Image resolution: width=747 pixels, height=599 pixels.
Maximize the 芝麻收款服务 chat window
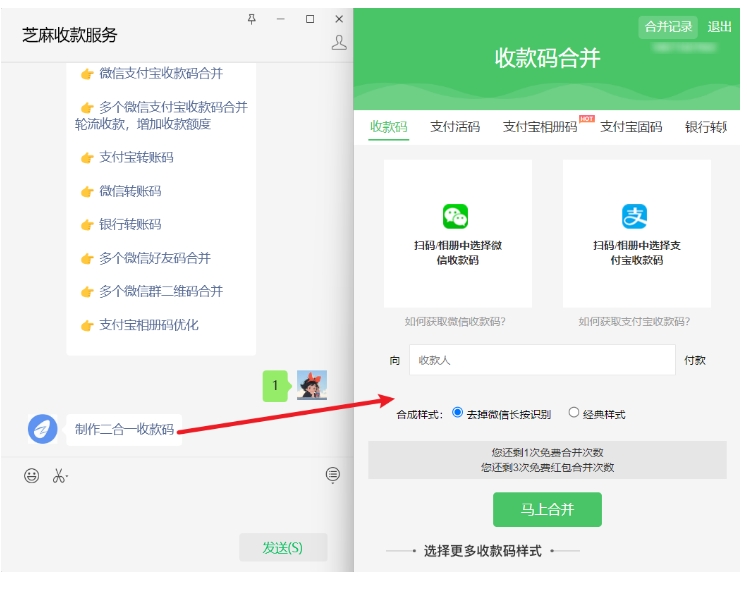[x=310, y=19]
